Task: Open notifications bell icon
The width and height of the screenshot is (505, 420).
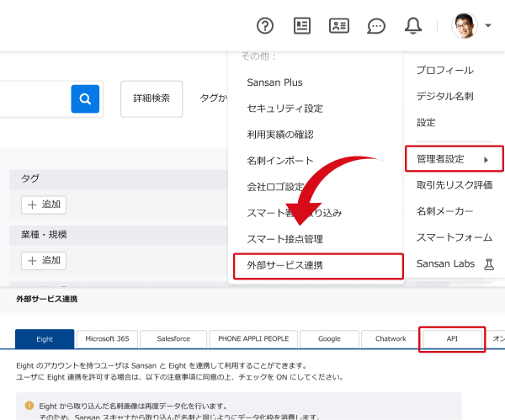Action: click(x=412, y=26)
